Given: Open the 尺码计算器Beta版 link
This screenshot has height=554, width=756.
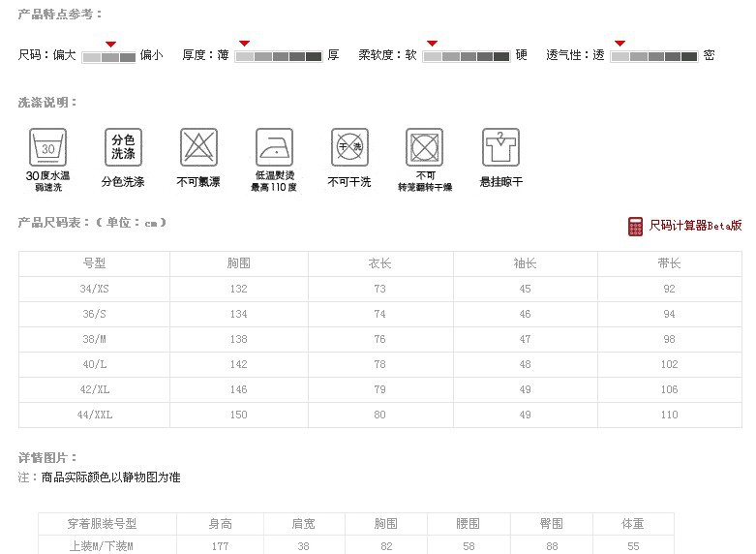Looking at the screenshot, I should point(695,226).
